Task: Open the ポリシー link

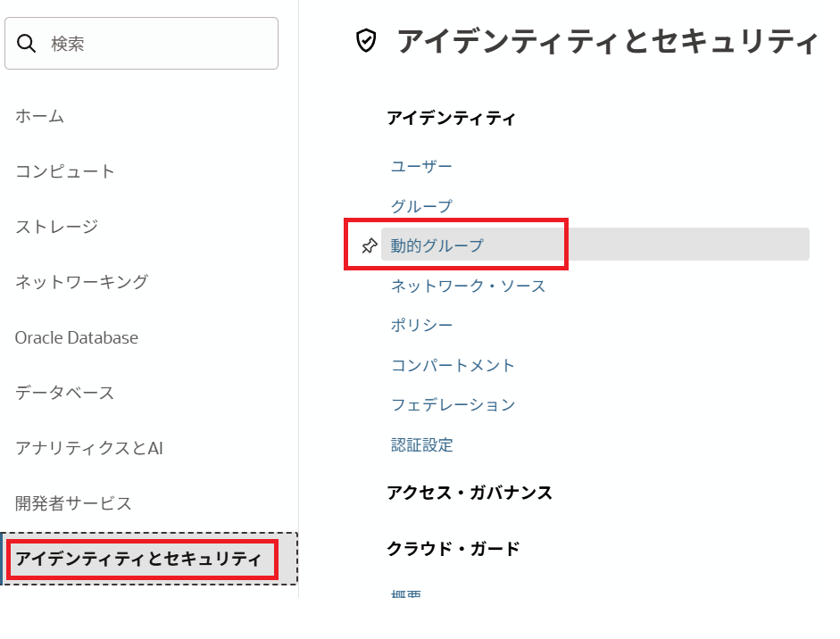Action: (x=421, y=326)
